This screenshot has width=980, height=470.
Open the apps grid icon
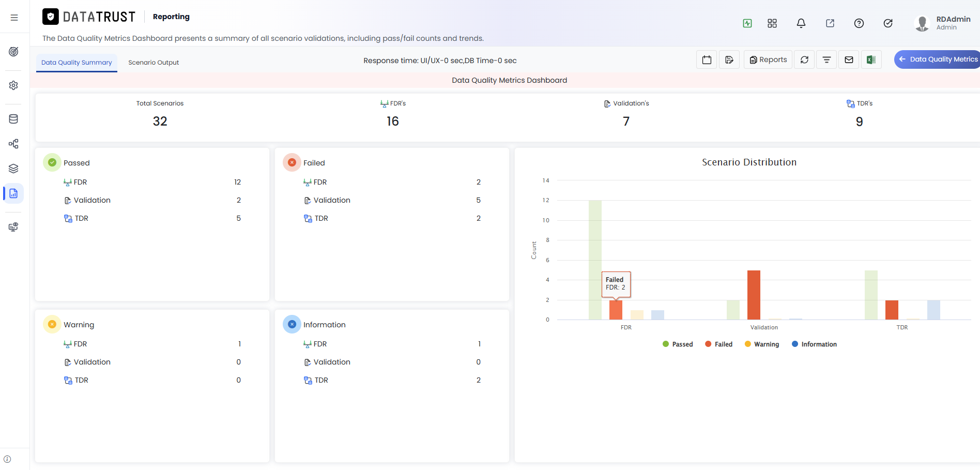coord(772,23)
